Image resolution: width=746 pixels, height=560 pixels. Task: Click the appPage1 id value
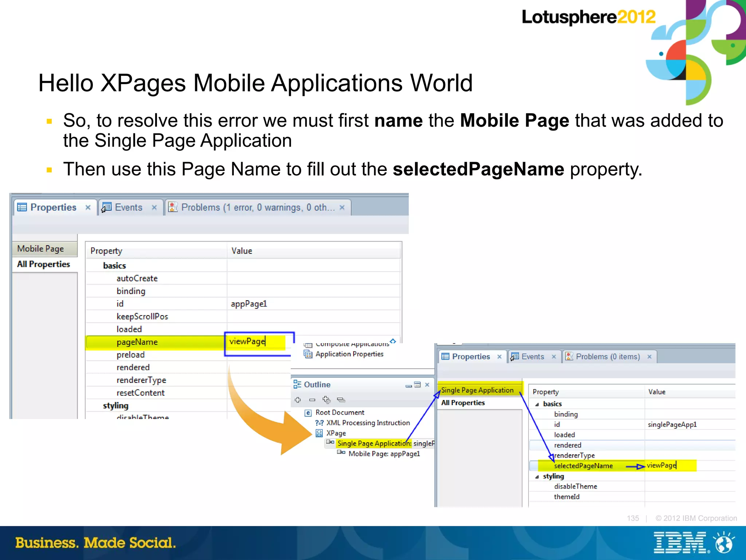[249, 304]
